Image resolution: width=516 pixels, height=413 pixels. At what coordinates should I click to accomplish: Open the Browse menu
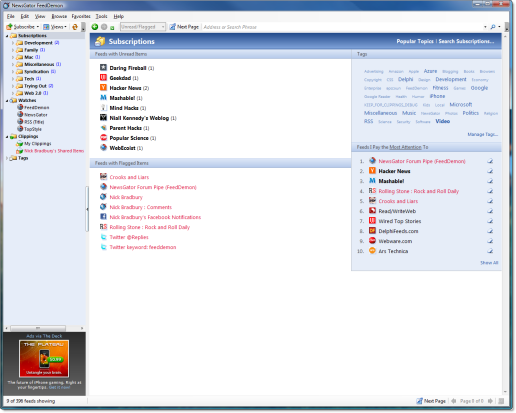pyautogui.click(x=59, y=16)
